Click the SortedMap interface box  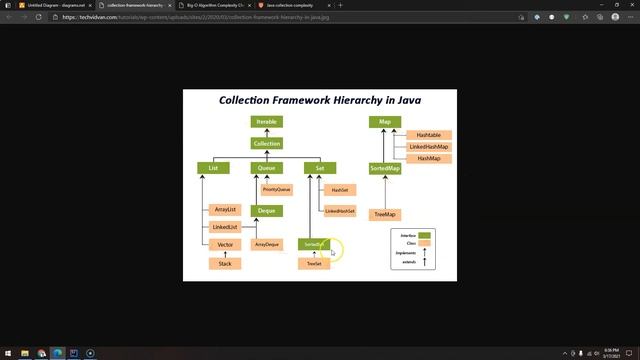point(385,169)
